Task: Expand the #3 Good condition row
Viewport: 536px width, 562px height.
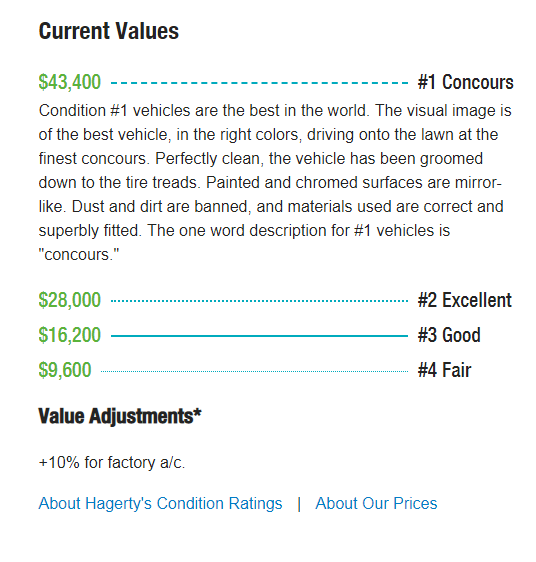Action: coord(259,335)
